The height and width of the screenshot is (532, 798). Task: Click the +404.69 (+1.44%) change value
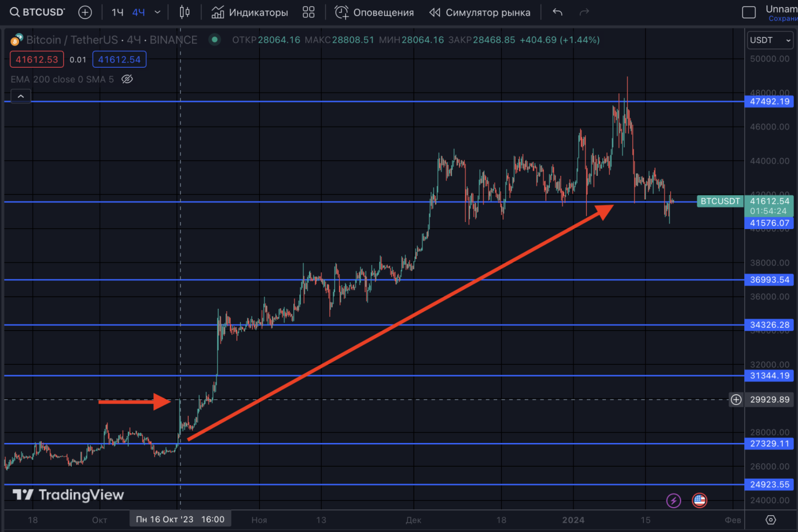pyautogui.click(x=560, y=40)
